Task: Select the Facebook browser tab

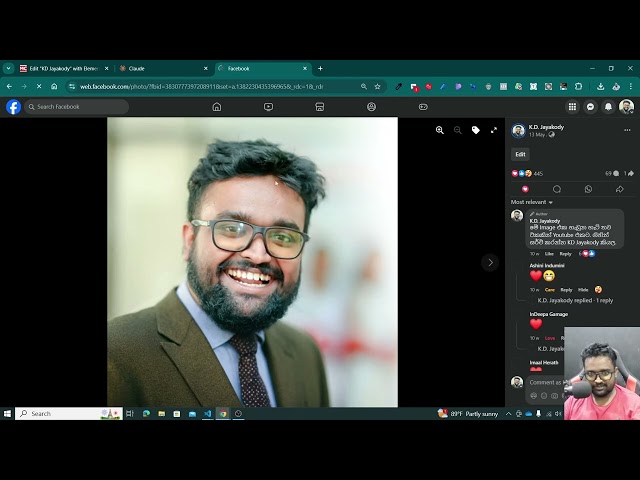Action: (262, 69)
